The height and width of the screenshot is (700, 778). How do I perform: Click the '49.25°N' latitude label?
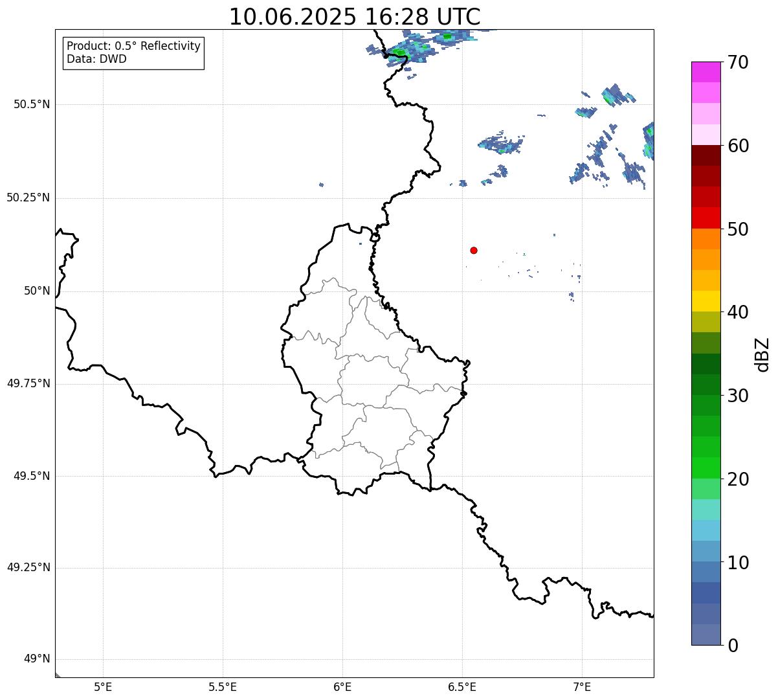[28, 567]
